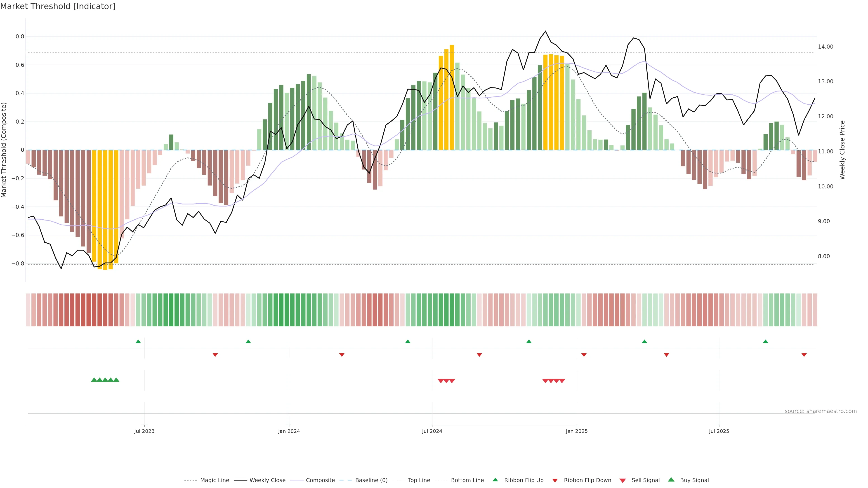Click the Buy Signal legend icon
Image resolution: width=868 pixels, height=488 pixels.
click(671, 480)
